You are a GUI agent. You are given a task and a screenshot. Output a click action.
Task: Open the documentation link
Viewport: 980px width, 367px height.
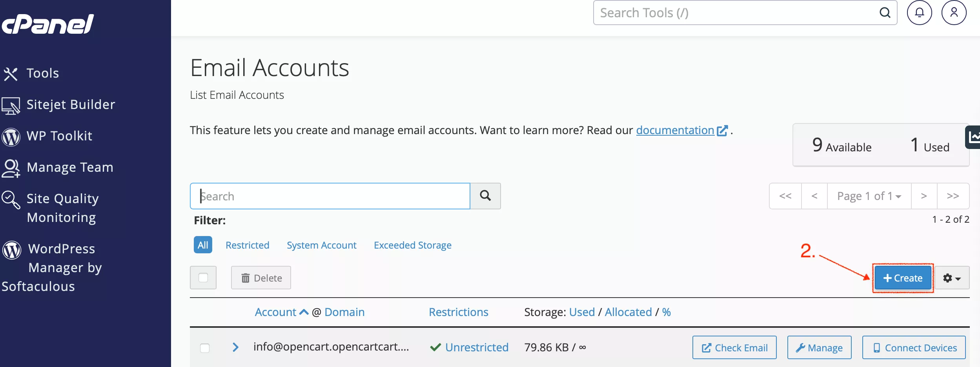pos(675,130)
